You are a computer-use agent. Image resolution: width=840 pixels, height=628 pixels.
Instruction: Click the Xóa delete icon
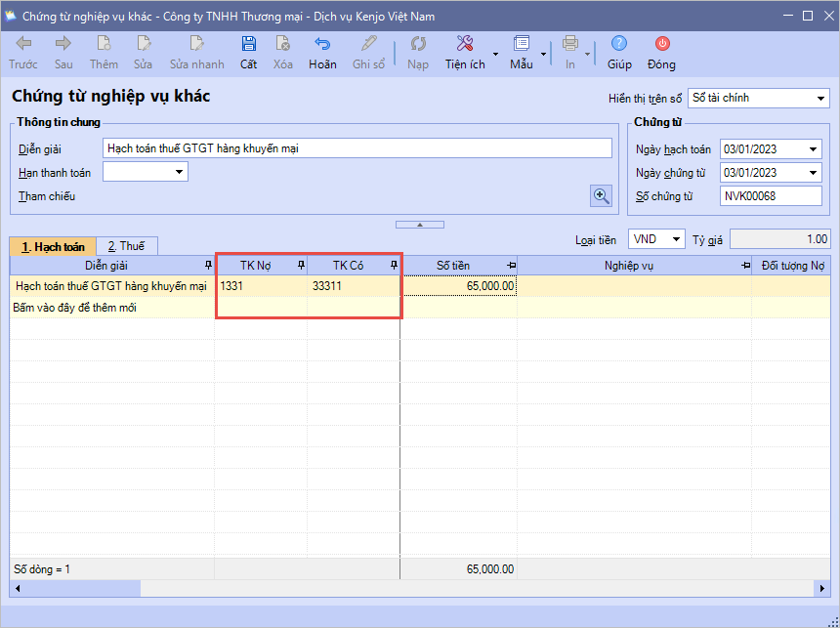(x=283, y=44)
